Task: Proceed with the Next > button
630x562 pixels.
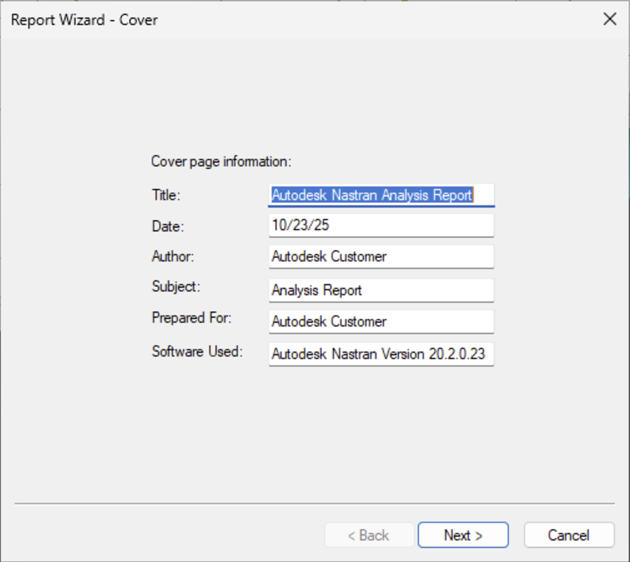Action: tap(463, 535)
